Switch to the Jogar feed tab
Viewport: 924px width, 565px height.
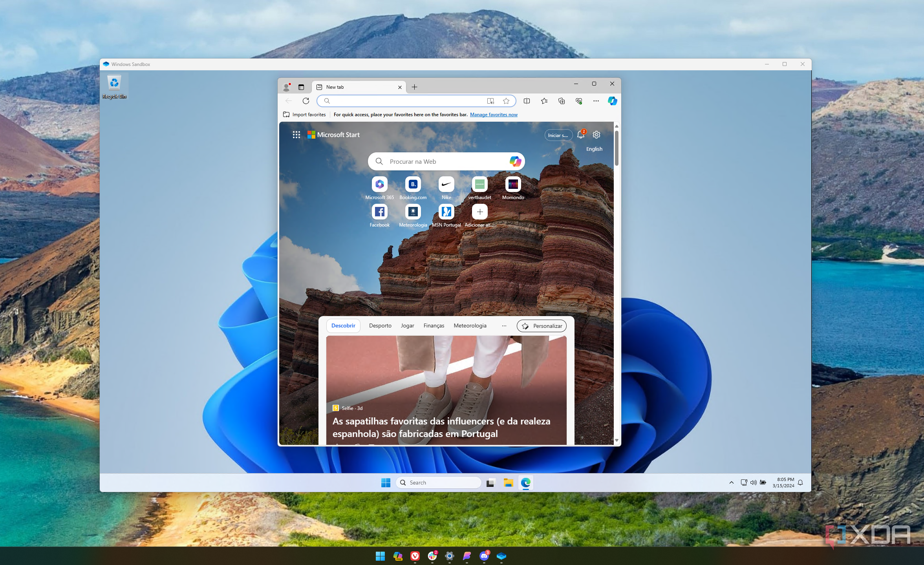coord(407,325)
